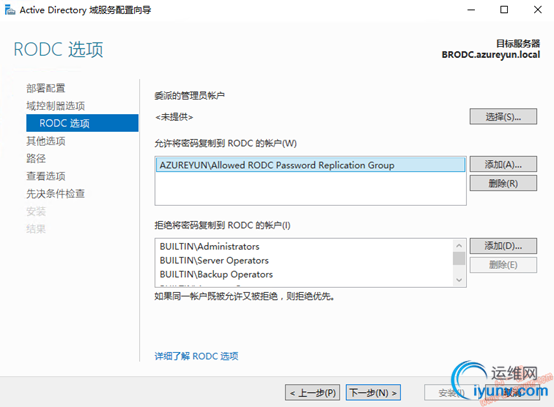Switch to the 路径 step
The height and width of the screenshot is (407, 554).
[x=36, y=158]
